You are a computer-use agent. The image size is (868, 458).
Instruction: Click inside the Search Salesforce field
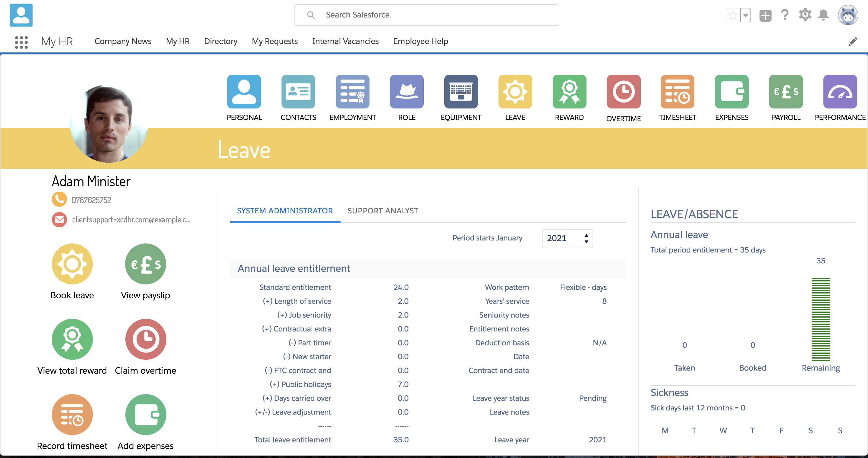pyautogui.click(x=426, y=15)
